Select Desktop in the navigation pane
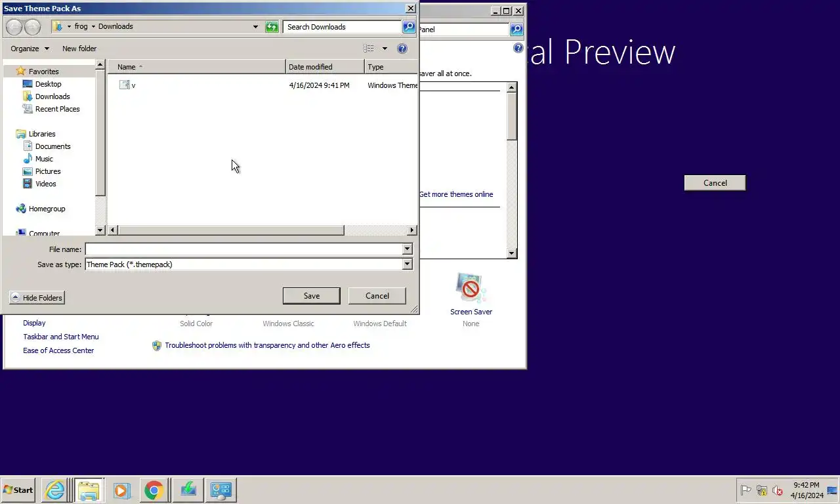Viewport: 840px width, 504px height. (48, 84)
